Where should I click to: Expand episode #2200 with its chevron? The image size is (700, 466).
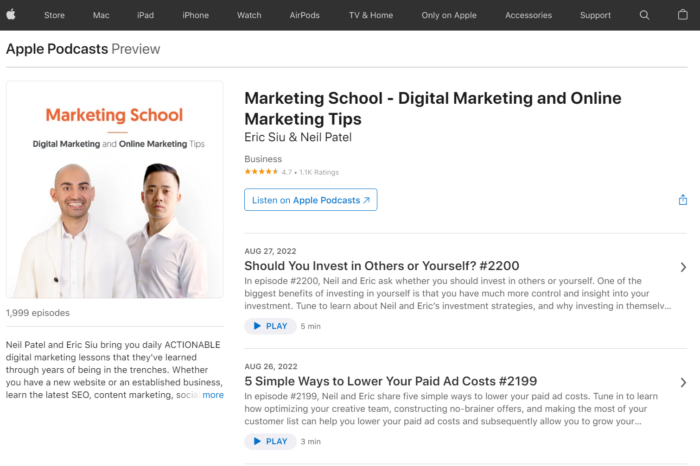pos(683,267)
